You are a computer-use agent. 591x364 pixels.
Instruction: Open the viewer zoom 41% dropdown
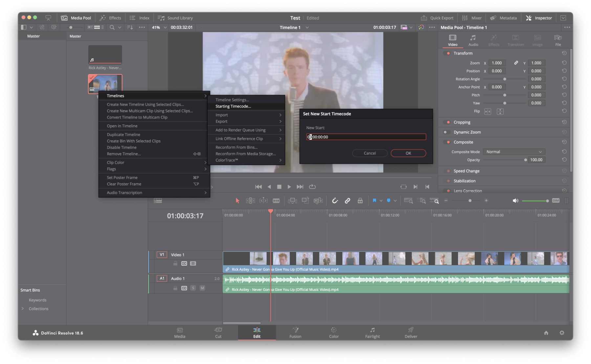tap(159, 28)
